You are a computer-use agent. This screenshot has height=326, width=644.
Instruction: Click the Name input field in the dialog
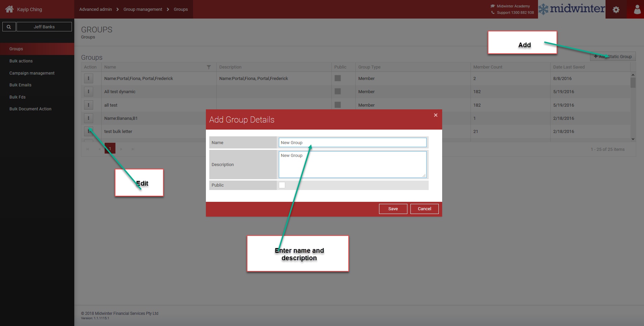(x=352, y=142)
